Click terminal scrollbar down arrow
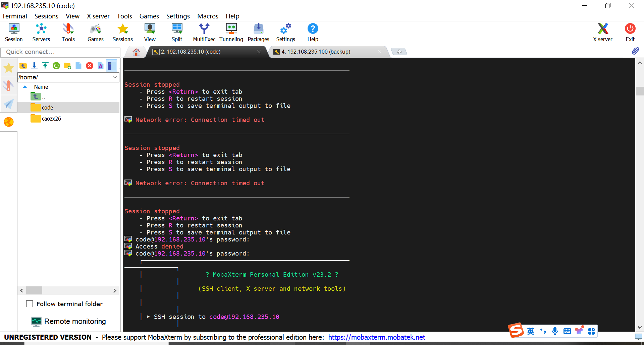This screenshot has width=644, height=345. pyautogui.click(x=640, y=328)
